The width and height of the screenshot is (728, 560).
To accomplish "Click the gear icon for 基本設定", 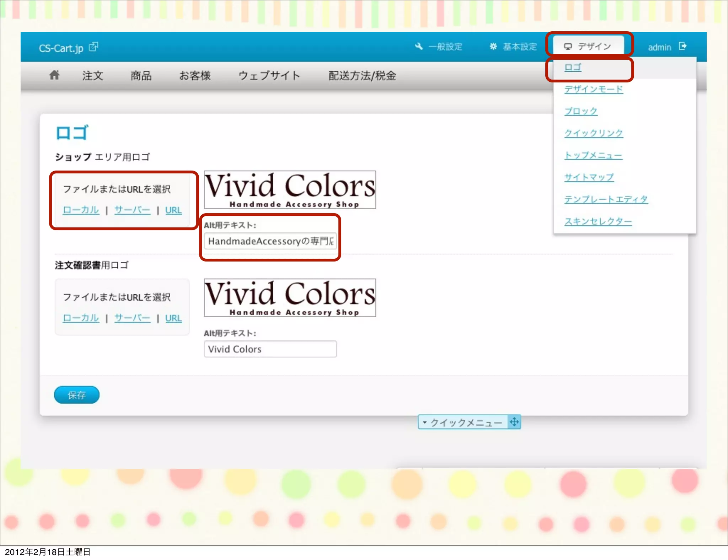I will 493,46.
